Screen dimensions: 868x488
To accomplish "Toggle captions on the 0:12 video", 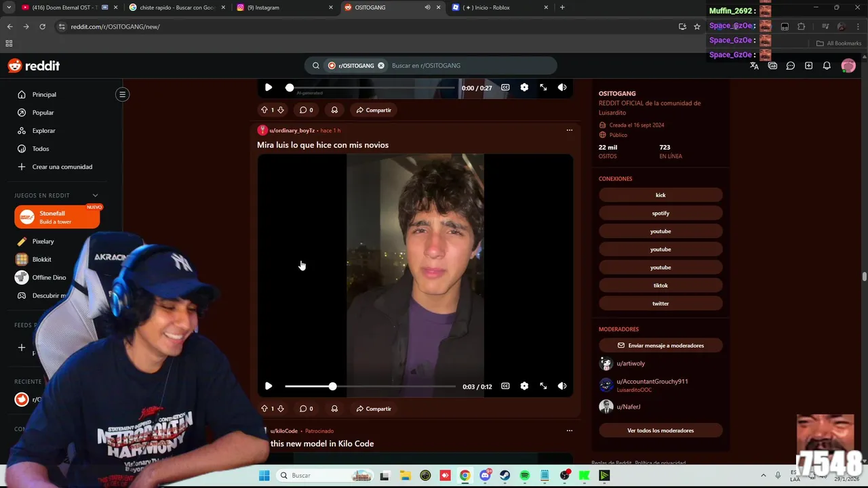I will [x=505, y=386].
